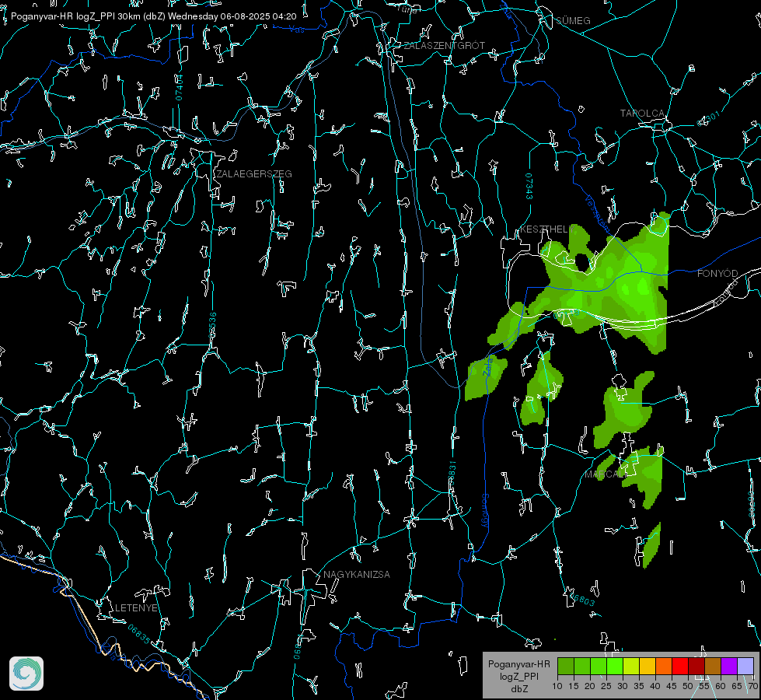The height and width of the screenshot is (700, 761).
Task: Click the LETENYE city label
Action: [136, 607]
